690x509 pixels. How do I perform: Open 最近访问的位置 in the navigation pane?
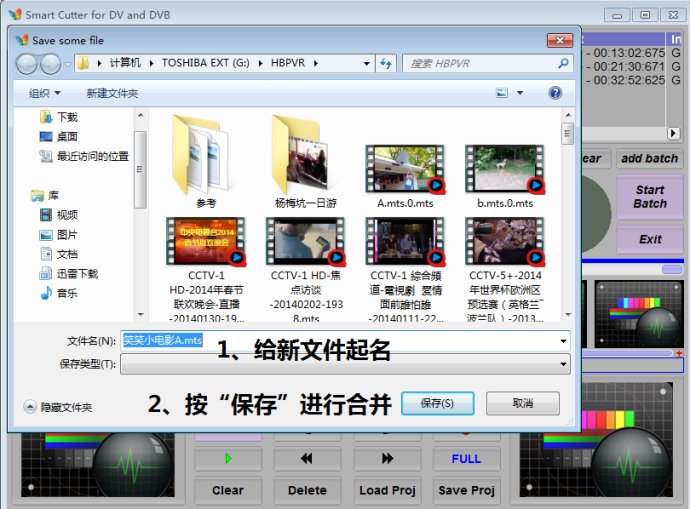[84, 156]
